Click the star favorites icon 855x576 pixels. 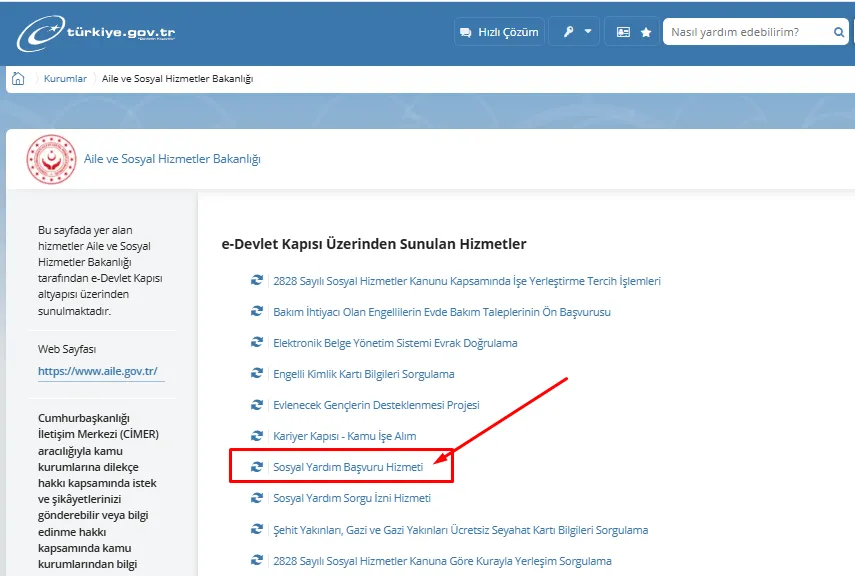[646, 32]
